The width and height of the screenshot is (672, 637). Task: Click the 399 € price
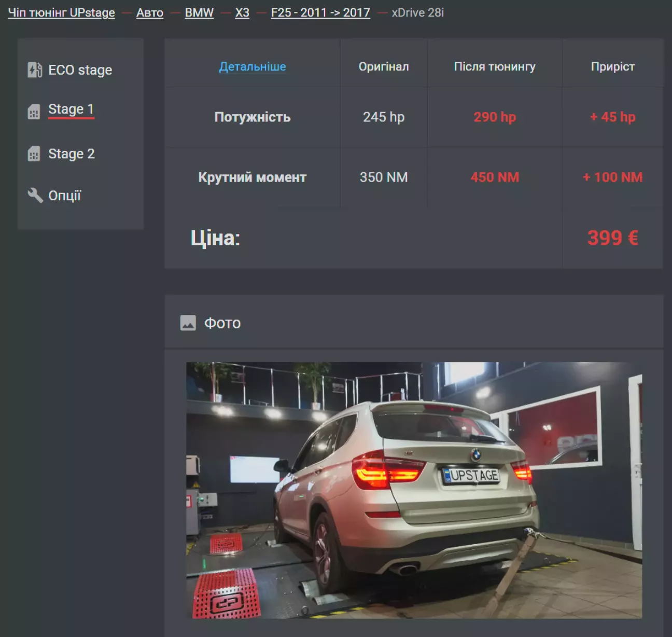613,238
